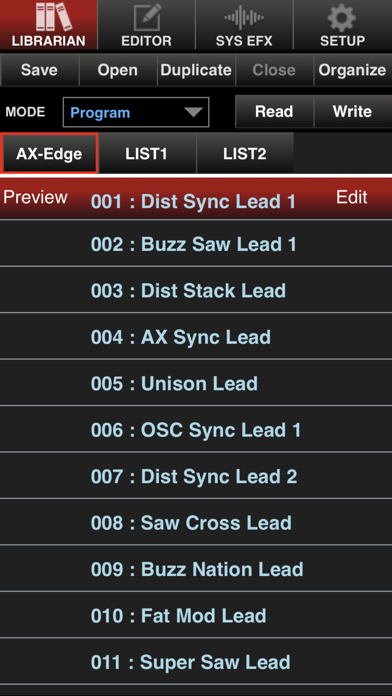
Task: Click the Save button
Action: tap(39, 70)
